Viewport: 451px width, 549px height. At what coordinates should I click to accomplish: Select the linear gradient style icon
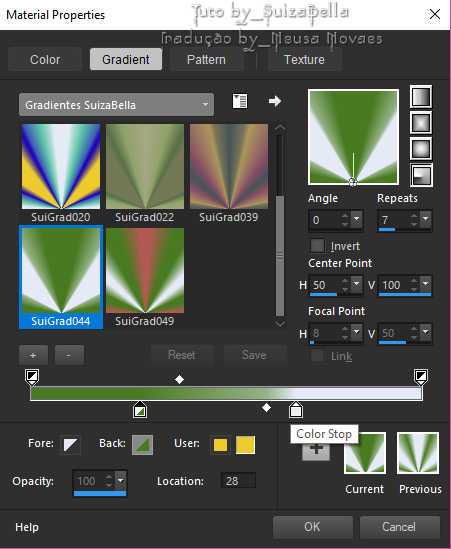(421, 97)
